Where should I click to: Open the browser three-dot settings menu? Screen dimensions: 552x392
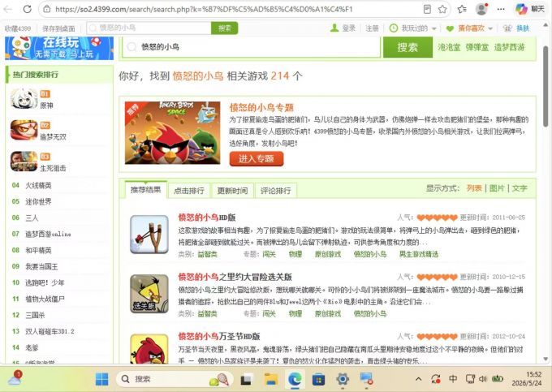(501, 9)
